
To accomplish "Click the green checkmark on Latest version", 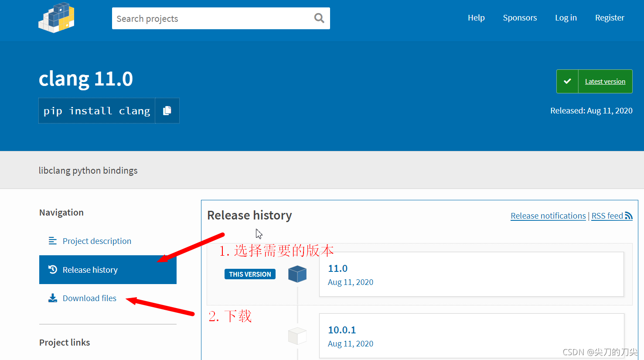I will click(x=567, y=81).
